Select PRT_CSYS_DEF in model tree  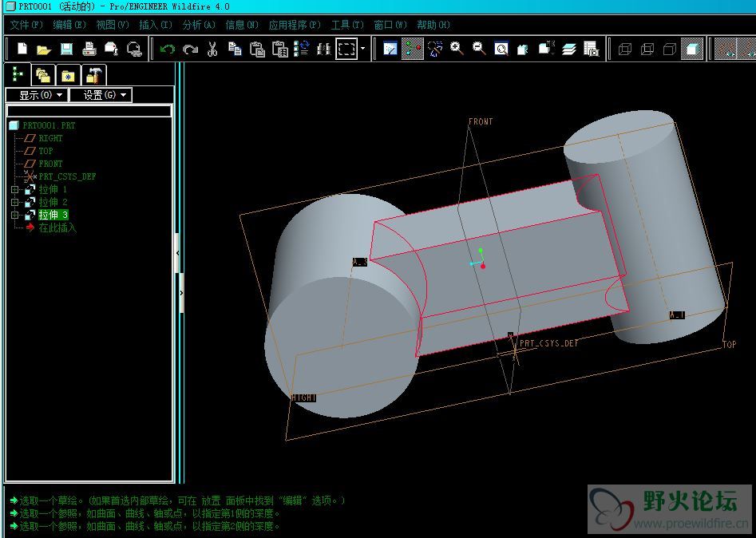(x=67, y=176)
